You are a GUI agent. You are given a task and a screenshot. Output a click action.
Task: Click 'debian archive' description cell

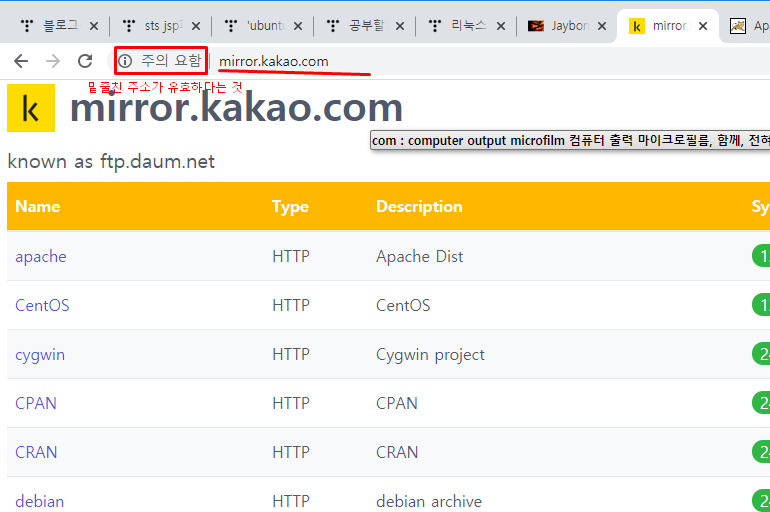(429, 501)
